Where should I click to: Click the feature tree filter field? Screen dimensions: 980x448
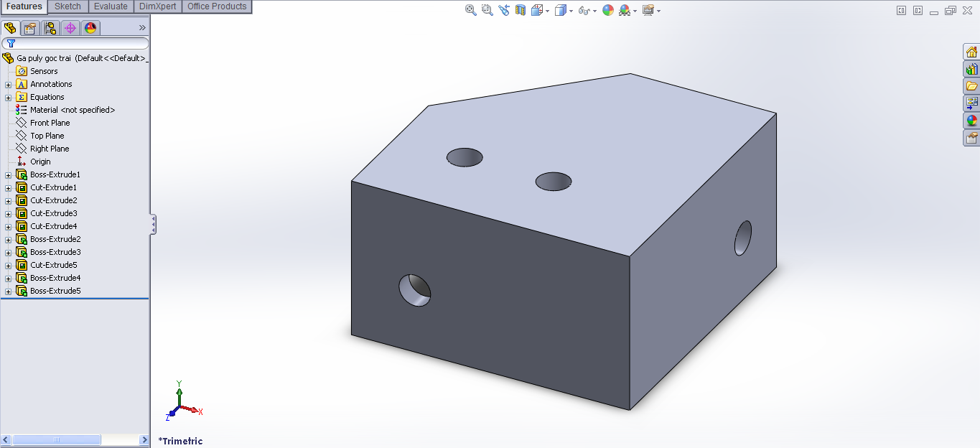[75, 44]
